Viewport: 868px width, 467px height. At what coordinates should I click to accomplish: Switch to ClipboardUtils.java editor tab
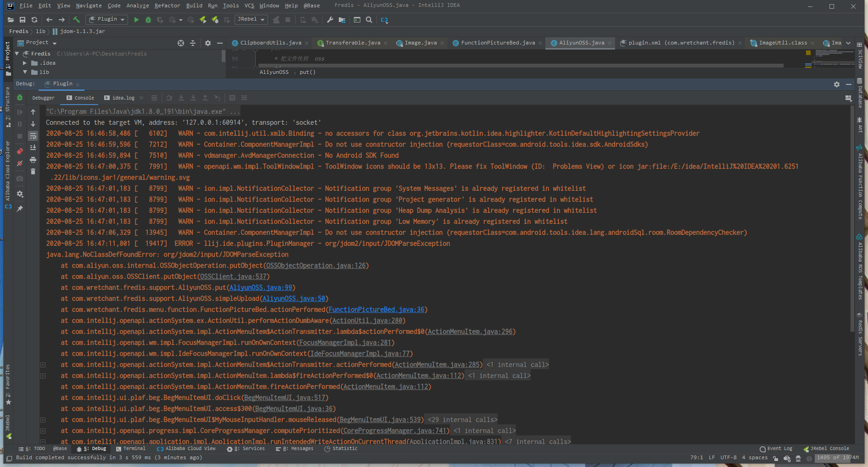[271, 43]
